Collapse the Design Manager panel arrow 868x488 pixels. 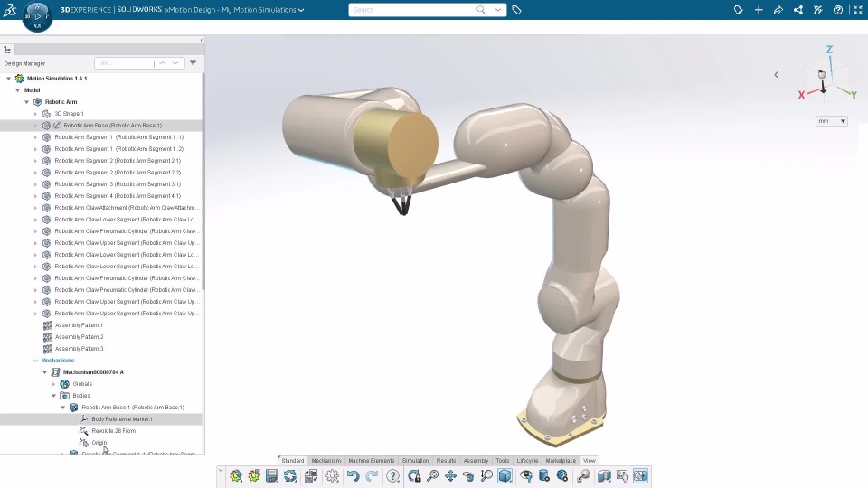[202, 40]
